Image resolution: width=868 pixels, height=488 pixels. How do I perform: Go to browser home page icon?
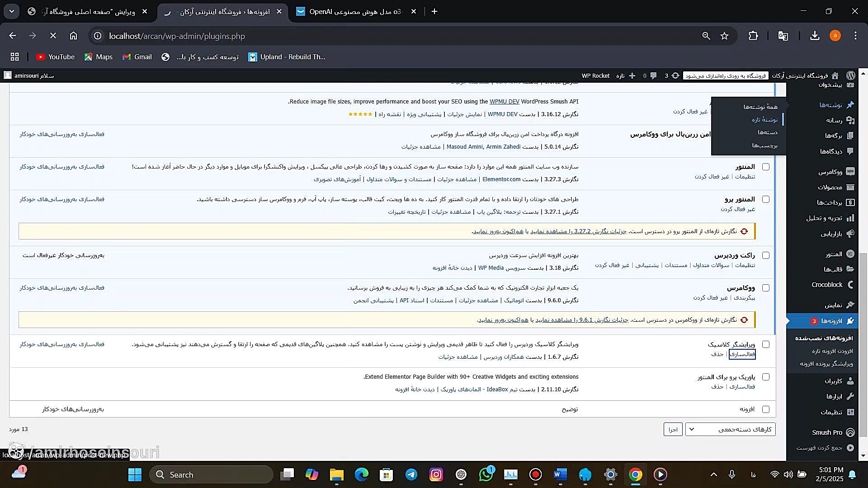[x=73, y=36]
